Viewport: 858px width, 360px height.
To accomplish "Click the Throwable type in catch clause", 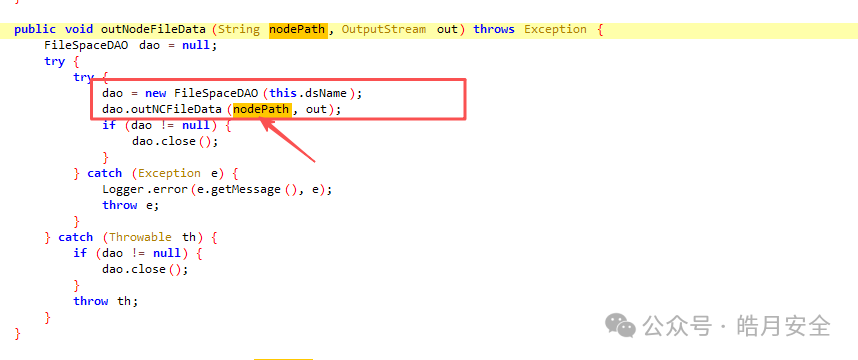I will (140, 237).
